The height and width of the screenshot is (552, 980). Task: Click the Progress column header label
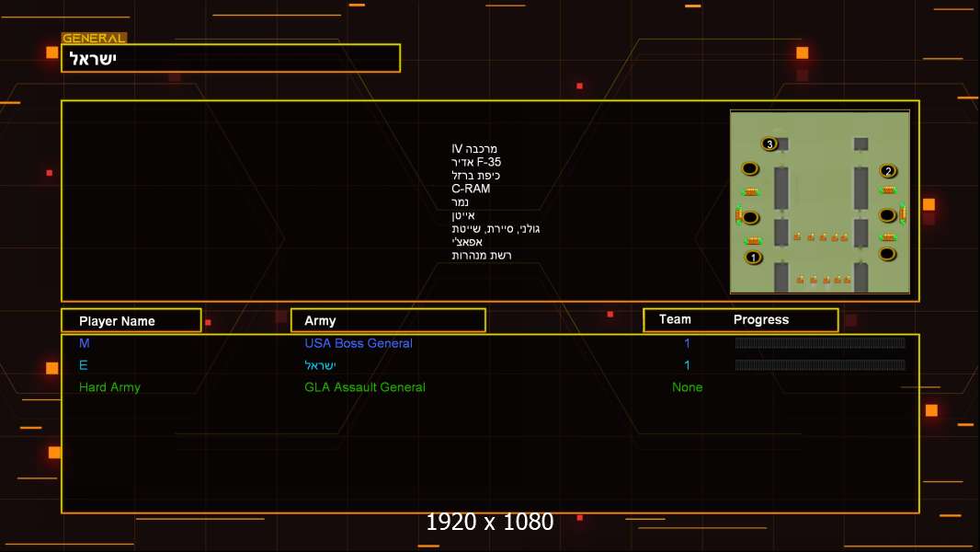coord(760,319)
